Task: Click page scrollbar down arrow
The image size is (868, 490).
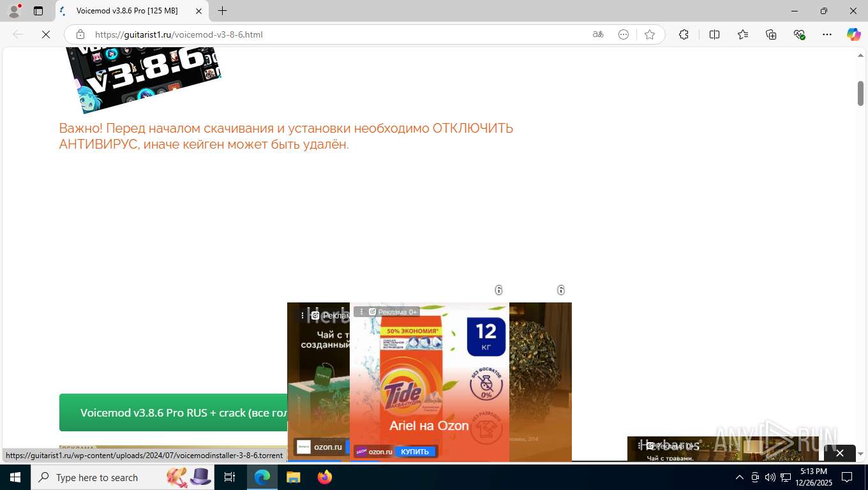Action: click(860, 454)
